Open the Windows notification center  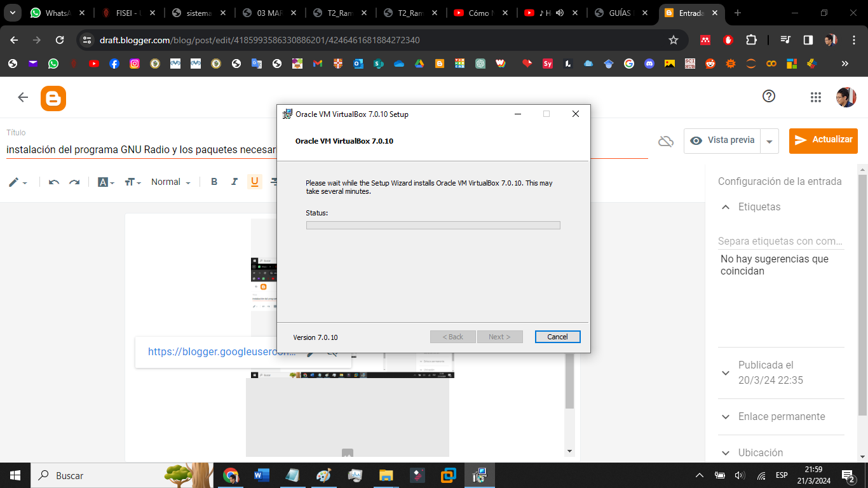pos(848,475)
